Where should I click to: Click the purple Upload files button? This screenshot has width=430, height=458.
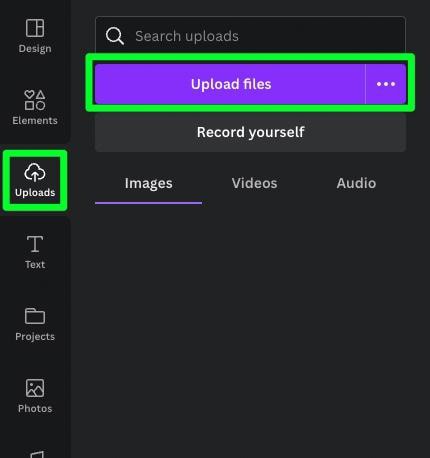coord(230,84)
